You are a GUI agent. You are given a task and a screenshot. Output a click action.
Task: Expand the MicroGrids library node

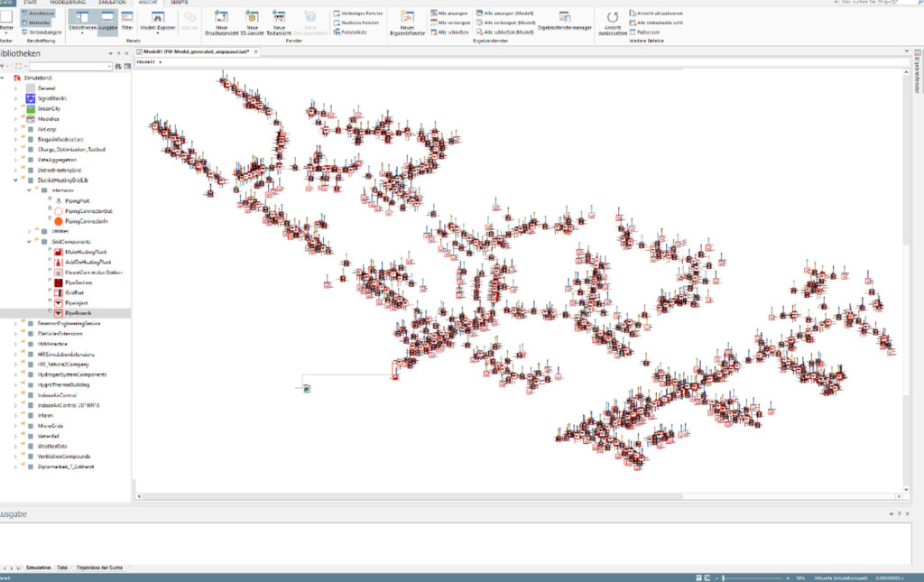(16, 426)
